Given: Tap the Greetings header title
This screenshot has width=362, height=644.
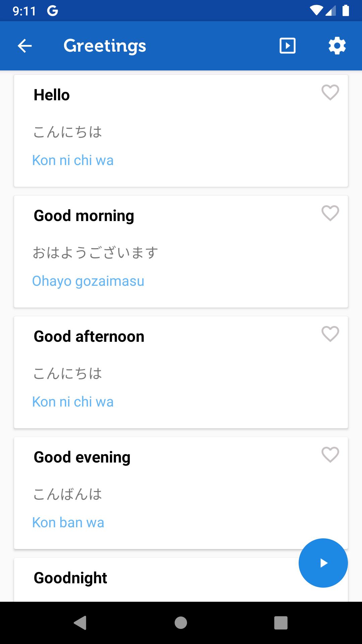Looking at the screenshot, I should (105, 46).
